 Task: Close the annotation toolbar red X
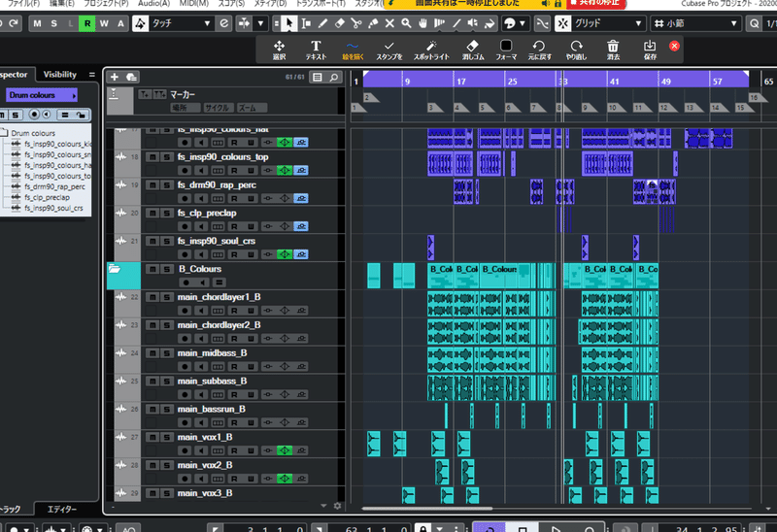coord(674,46)
